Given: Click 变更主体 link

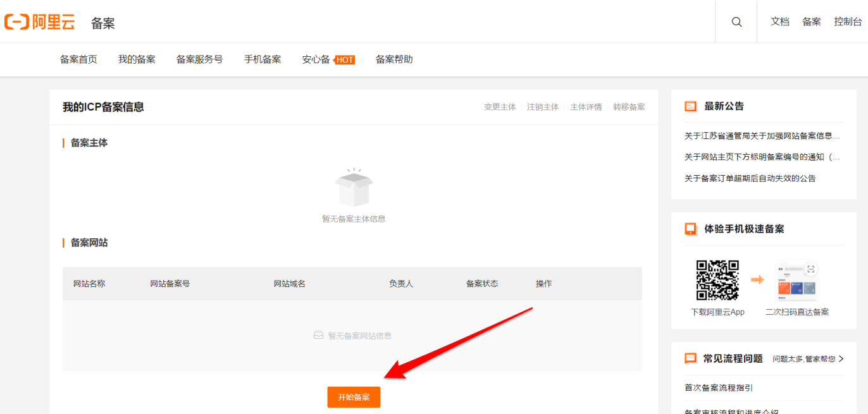Looking at the screenshot, I should pos(500,107).
